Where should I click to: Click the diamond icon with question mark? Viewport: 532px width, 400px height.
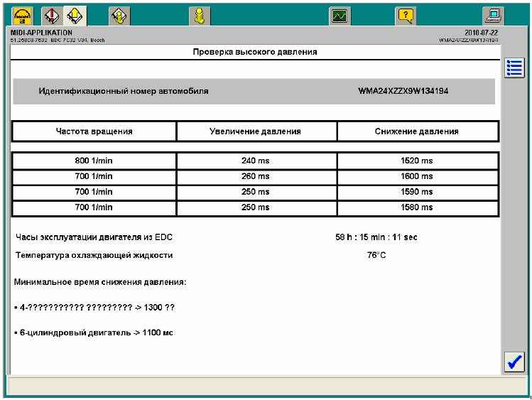[x=119, y=14]
